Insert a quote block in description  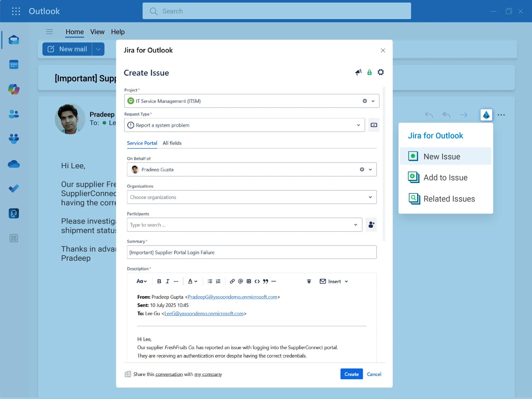(x=266, y=281)
